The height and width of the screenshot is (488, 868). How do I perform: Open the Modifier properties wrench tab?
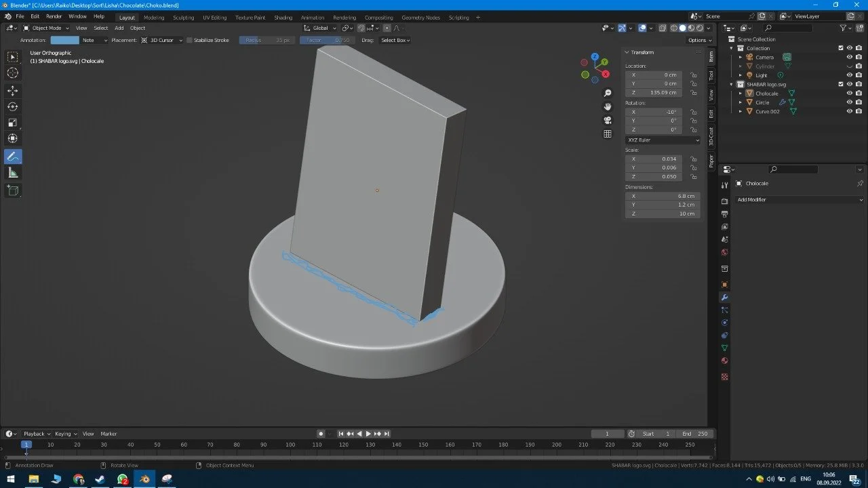click(724, 298)
